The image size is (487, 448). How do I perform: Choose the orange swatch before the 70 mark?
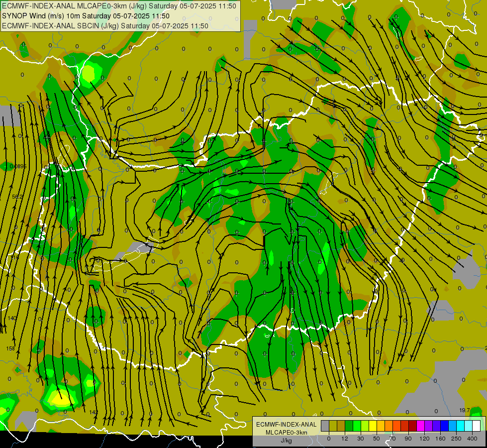coord(389,426)
